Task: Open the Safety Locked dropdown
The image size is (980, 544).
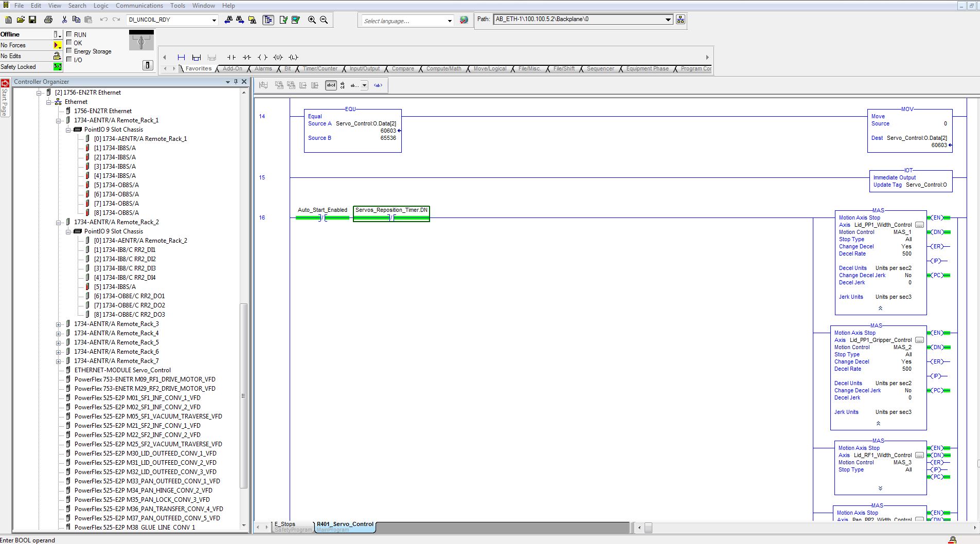Action: 58,67
